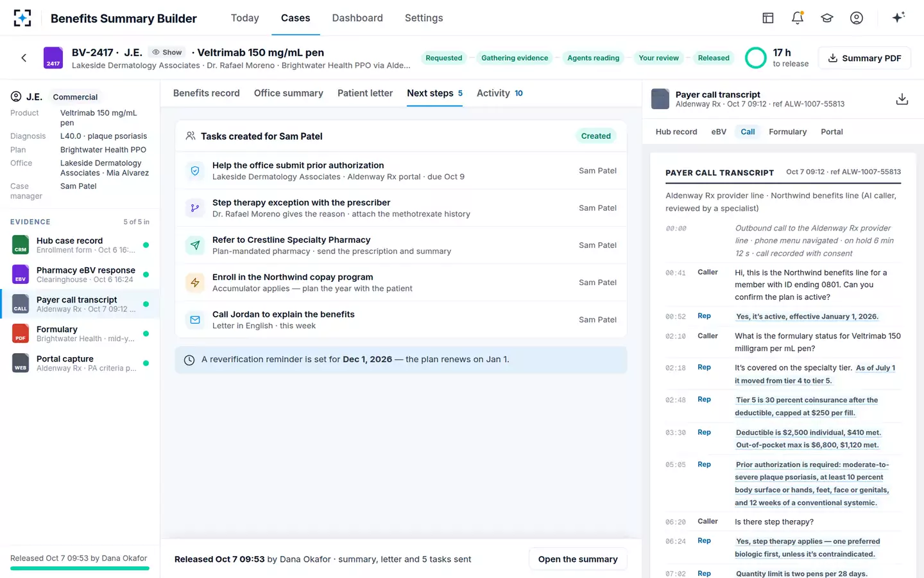Click Open the summary button
924x578 pixels.
[578, 559]
